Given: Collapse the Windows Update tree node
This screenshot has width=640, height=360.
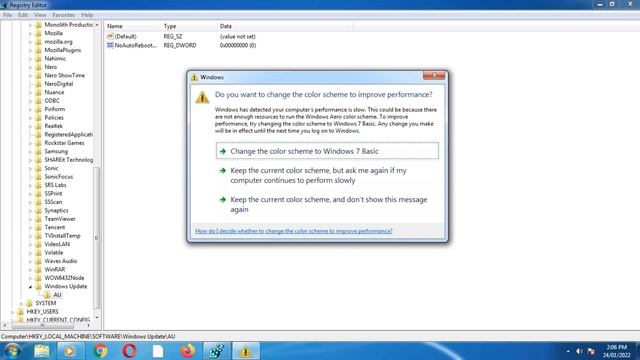Looking at the screenshot, I should [x=30, y=287].
